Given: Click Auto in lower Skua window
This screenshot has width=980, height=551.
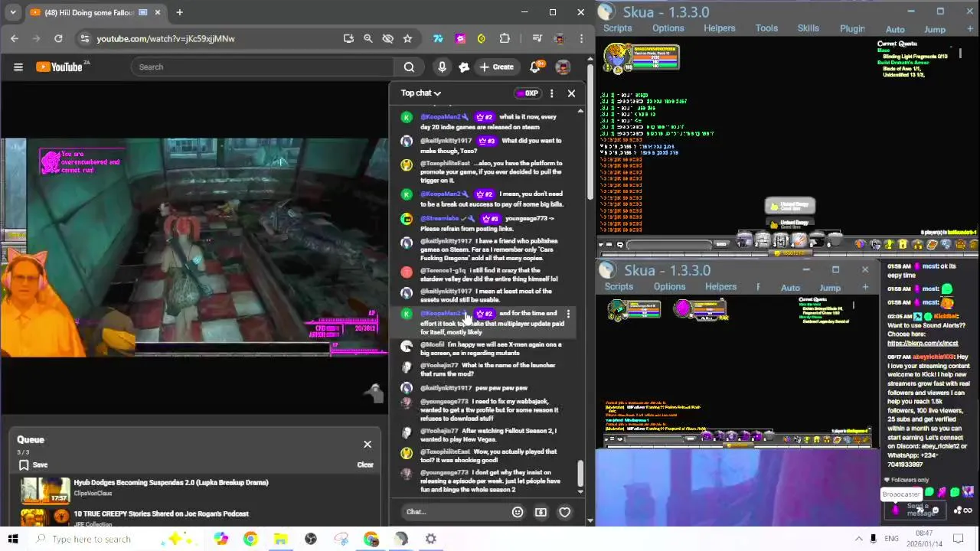Looking at the screenshot, I should point(790,288).
